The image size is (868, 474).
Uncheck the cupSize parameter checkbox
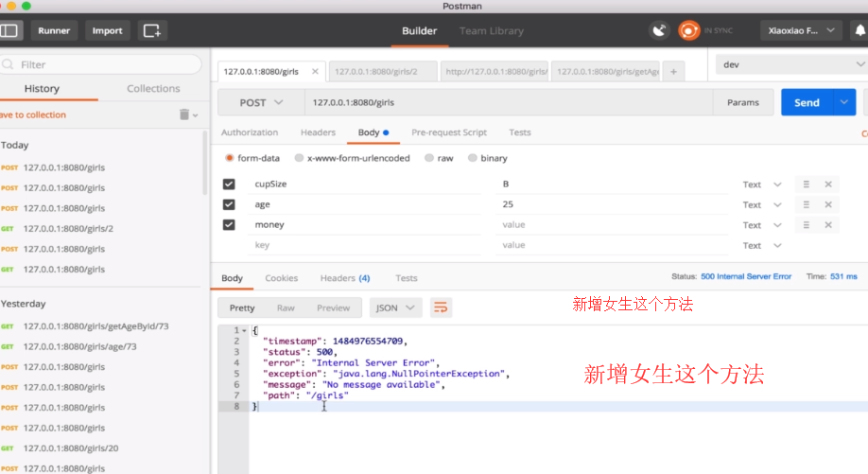(229, 184)
